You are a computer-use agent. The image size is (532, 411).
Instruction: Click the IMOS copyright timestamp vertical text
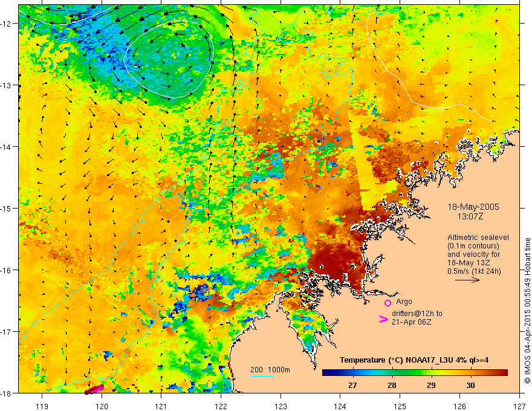527,311
